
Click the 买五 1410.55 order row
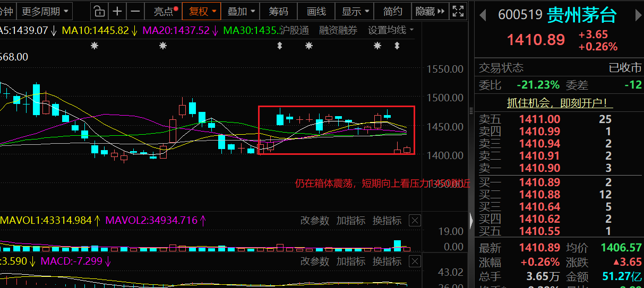point(559,231)
